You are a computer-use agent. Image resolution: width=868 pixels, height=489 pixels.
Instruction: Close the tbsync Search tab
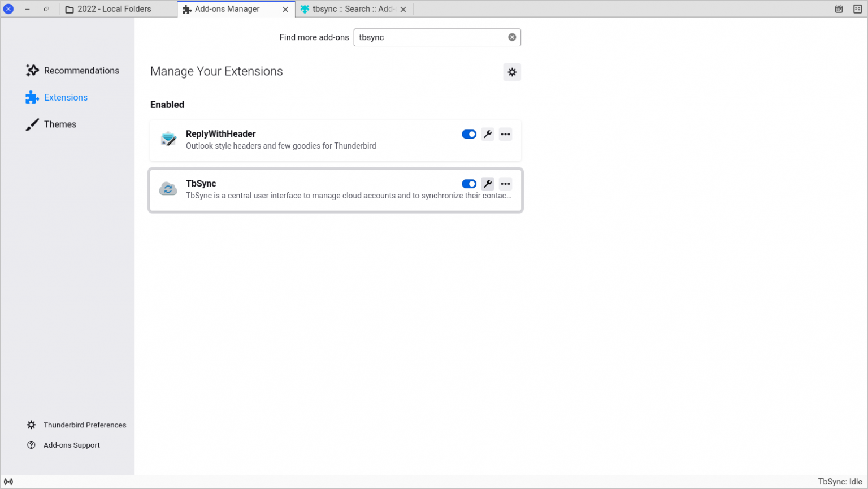(x=403, y=10)
